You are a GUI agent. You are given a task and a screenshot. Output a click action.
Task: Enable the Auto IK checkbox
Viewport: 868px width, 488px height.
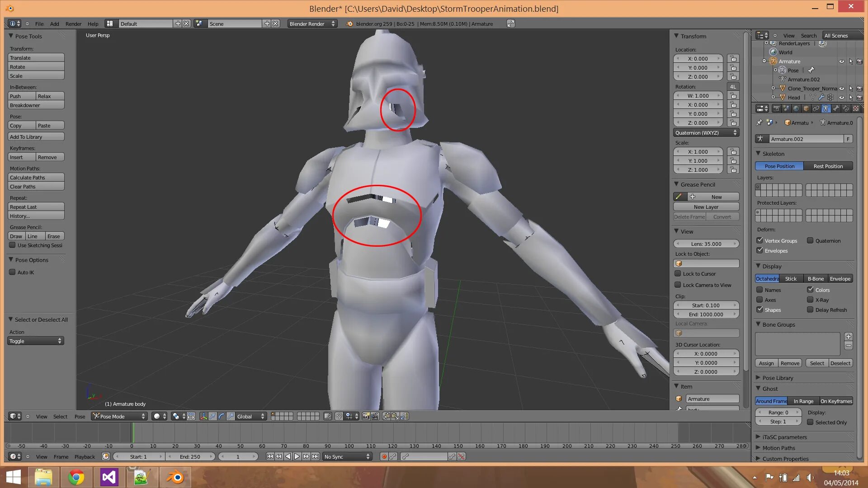[x=12, y=272]
